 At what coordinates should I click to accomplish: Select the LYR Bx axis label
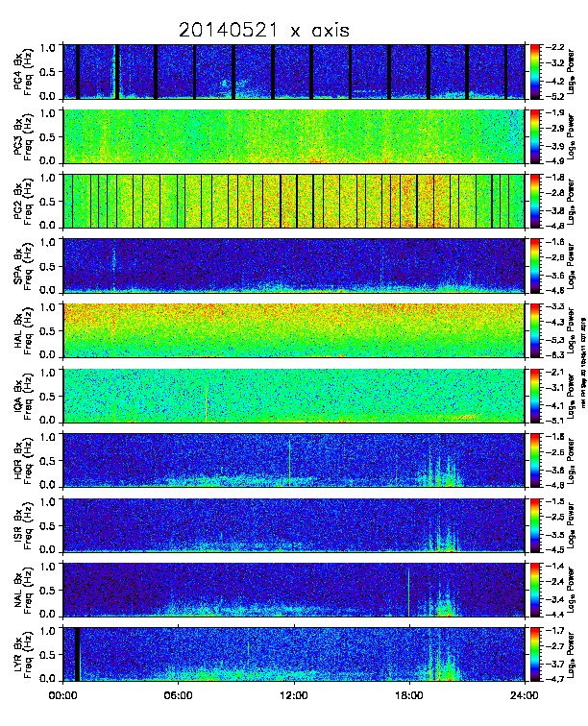(x=18, y=655)
